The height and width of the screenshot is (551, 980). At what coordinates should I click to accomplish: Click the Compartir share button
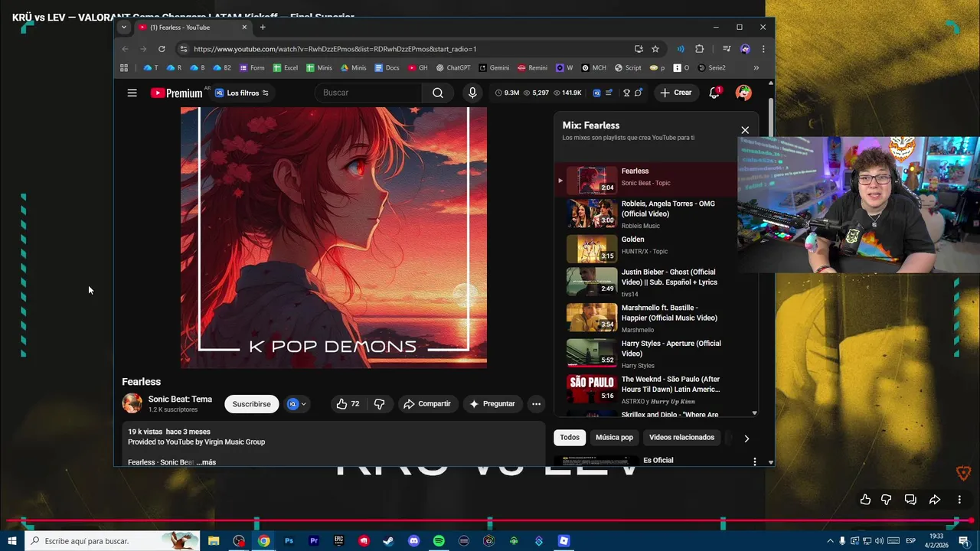point(427,403)
